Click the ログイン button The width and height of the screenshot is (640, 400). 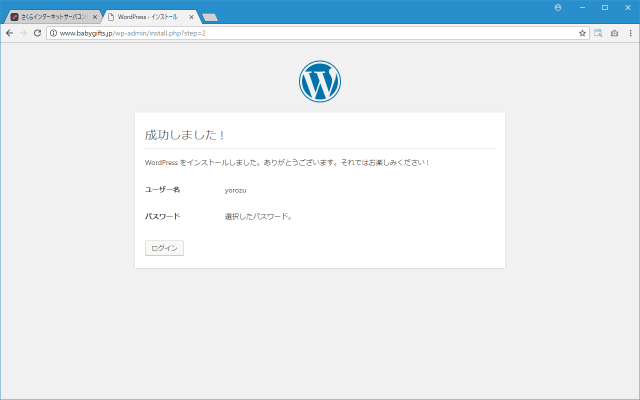164,248
